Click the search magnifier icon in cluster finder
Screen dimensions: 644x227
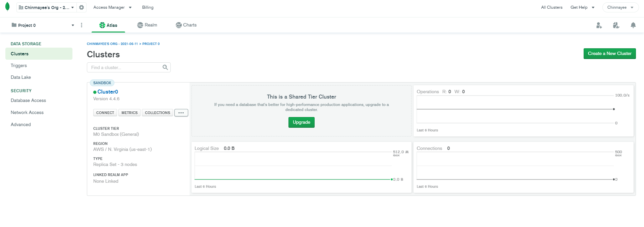[x=165, y=67]
